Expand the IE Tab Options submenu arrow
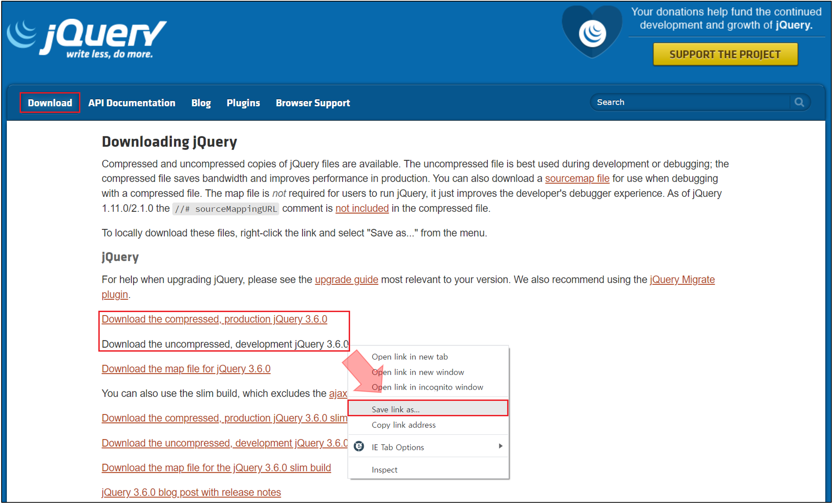 (x=500, y=446)
